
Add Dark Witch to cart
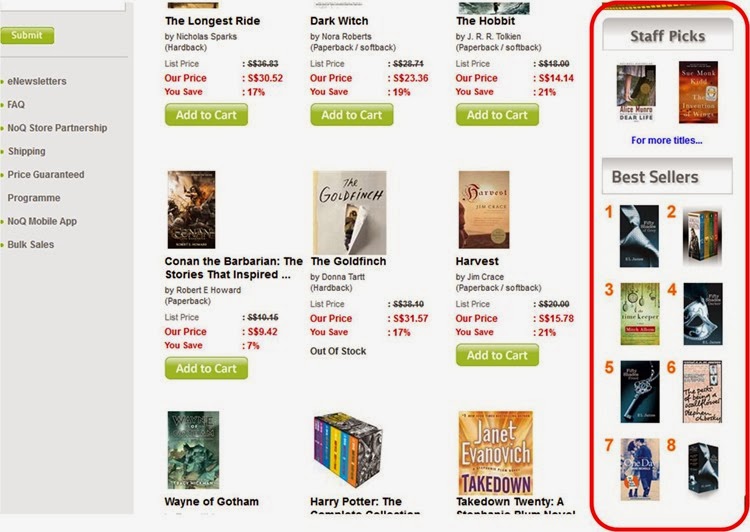pos(352,115)
